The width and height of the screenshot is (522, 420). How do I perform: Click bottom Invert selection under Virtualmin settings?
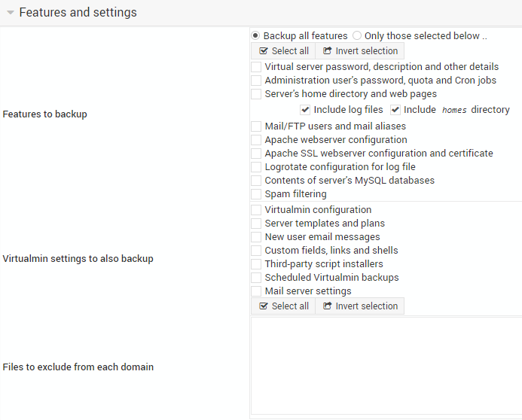[360, 306]
